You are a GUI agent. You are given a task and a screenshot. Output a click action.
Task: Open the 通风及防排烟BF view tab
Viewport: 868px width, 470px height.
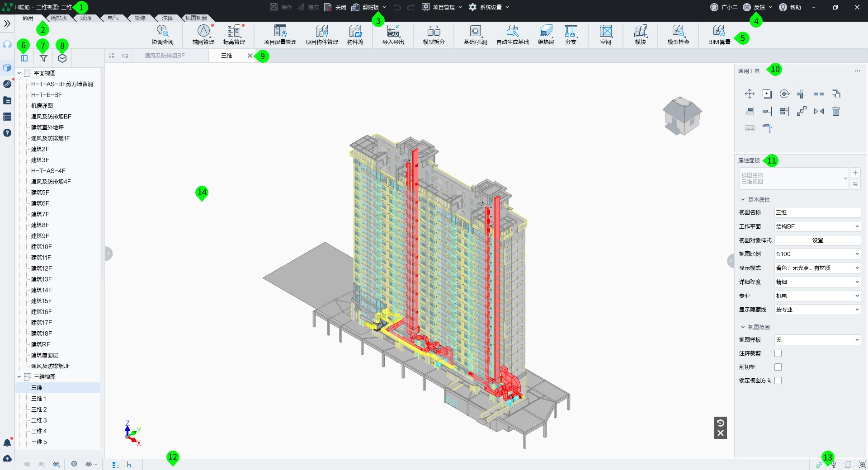165,56
